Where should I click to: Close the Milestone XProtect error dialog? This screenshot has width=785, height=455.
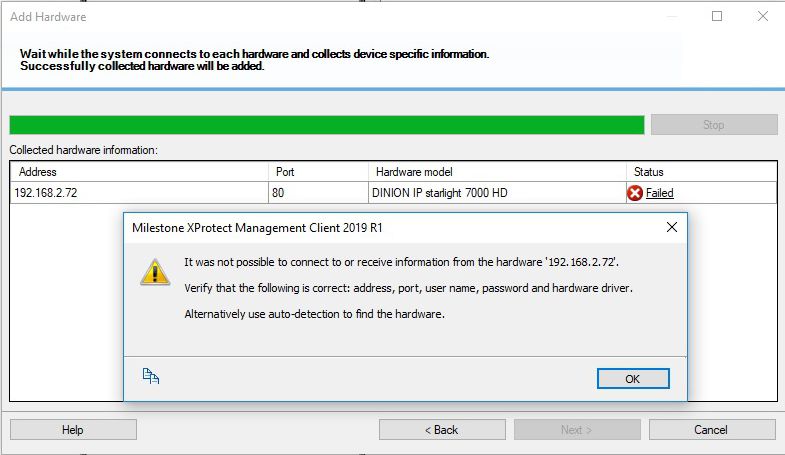[672, 227]
